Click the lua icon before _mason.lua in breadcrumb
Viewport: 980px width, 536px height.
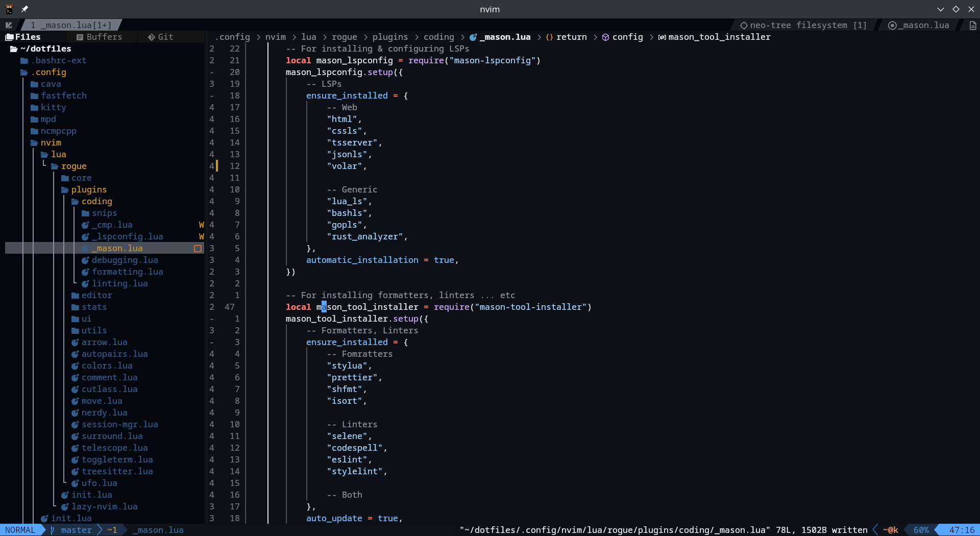[473, 37]
